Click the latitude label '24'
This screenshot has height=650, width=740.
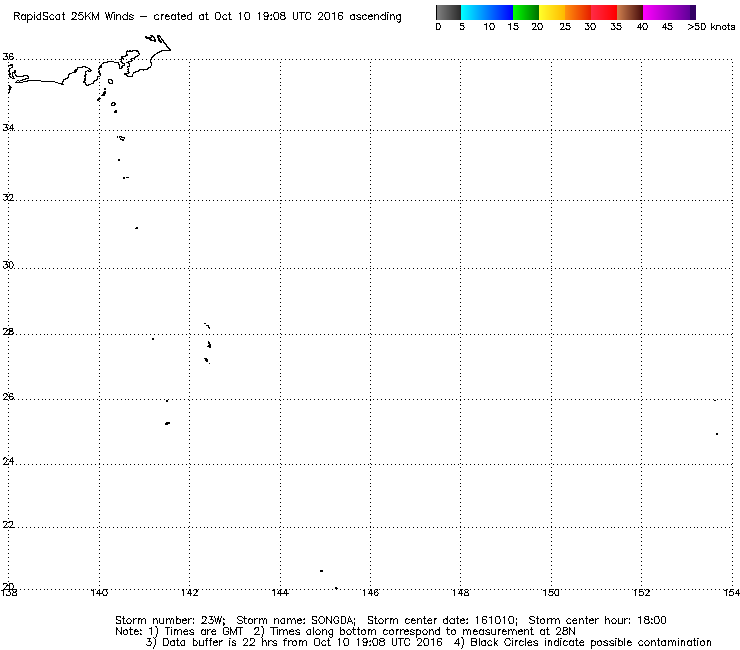tap(8, 461)
